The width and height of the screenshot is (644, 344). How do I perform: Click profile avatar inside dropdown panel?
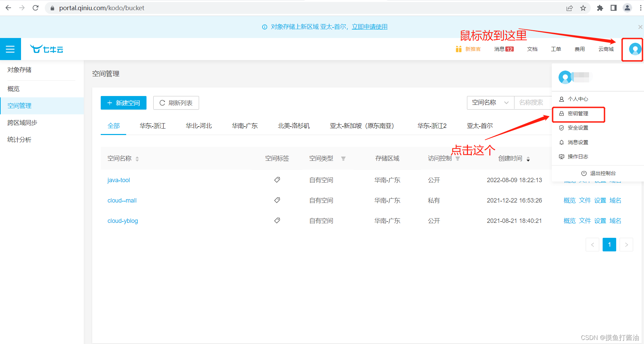coord(565,77)
